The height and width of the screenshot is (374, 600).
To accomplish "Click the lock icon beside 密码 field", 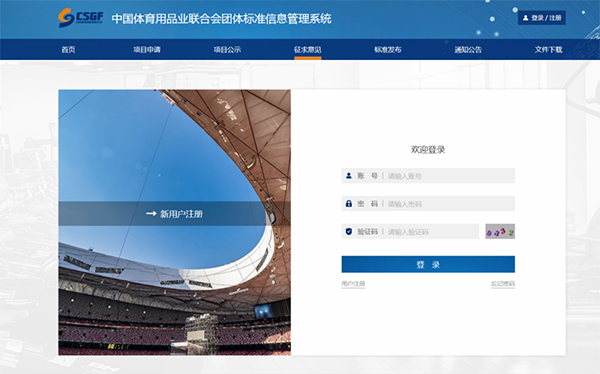I will click(349, 204).
